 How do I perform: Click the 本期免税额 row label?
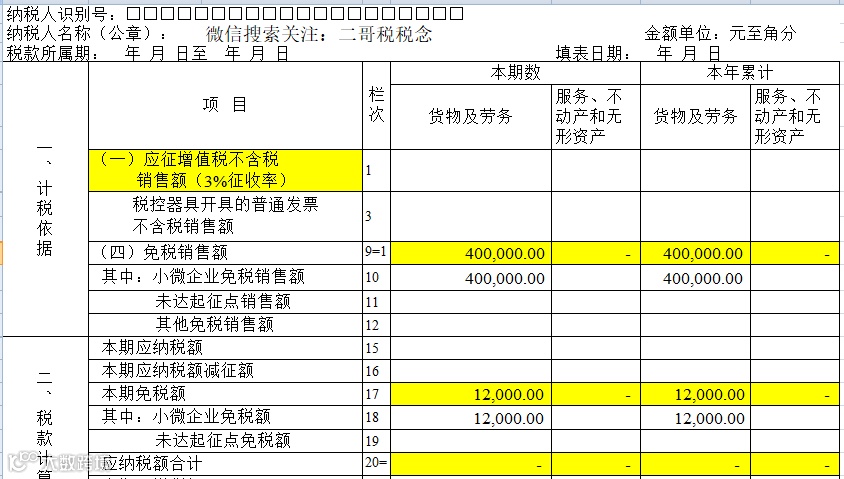(226, 394)
